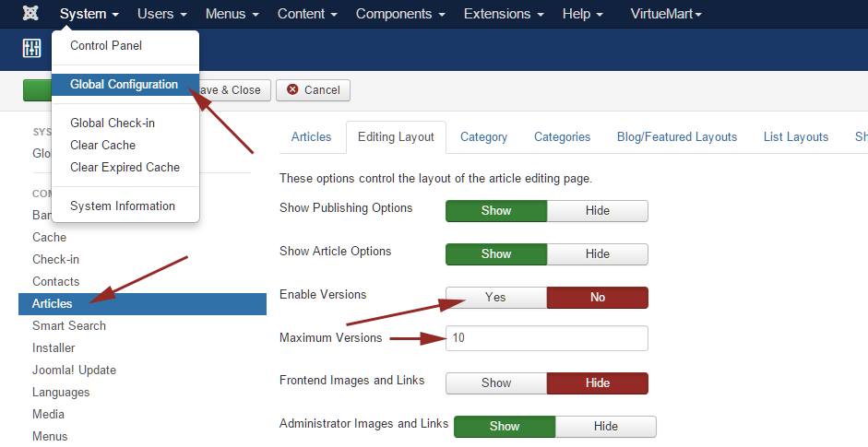Screen dimensions: 868x447
Task: Select Global Configuration menu entry
Action: (x=125, y=85)
